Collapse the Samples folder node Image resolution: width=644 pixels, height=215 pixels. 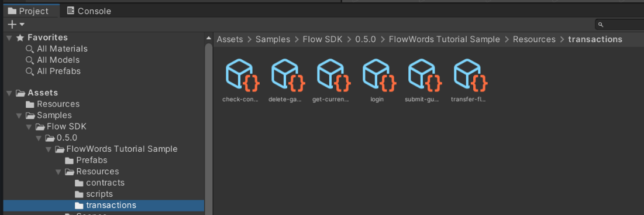pyautogui.click(x=19, y=115)
